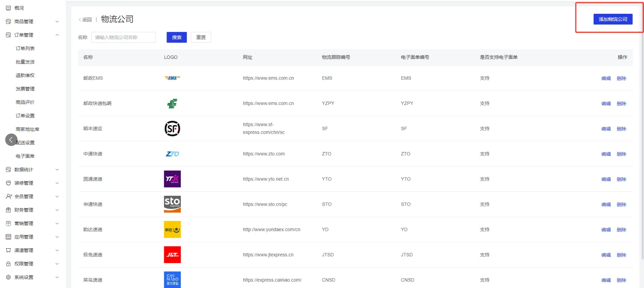Click the J&T express red logo
The width and height of the screenshot is (644, 288).
(x=172, y=255)
